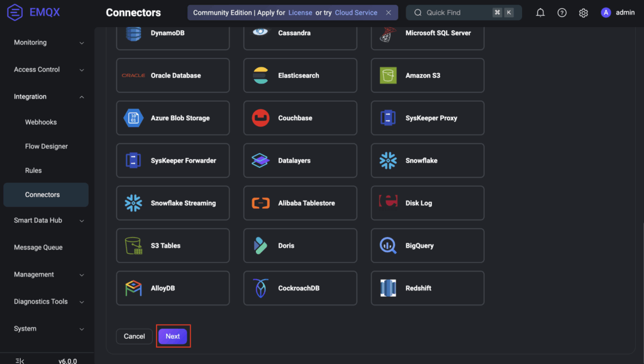The width and height of the screenshot is (644, 364).
Task: Select the Azure Blob Storage icon
Action: click(x=133, y=118)
